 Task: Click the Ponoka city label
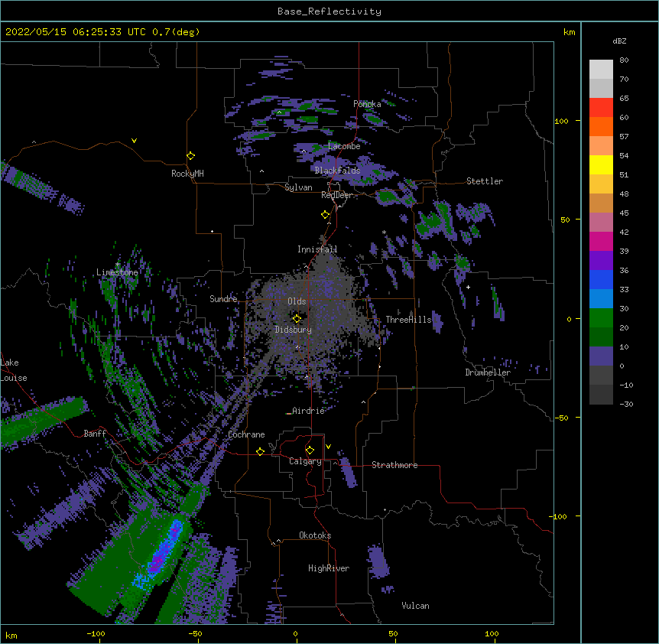(367, 104)
